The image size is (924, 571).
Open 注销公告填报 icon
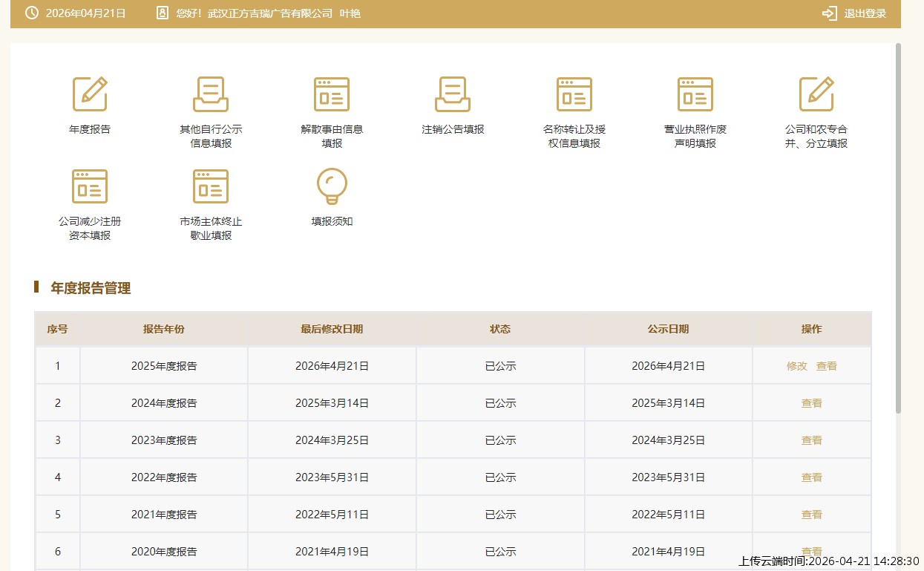pos(453,94)
